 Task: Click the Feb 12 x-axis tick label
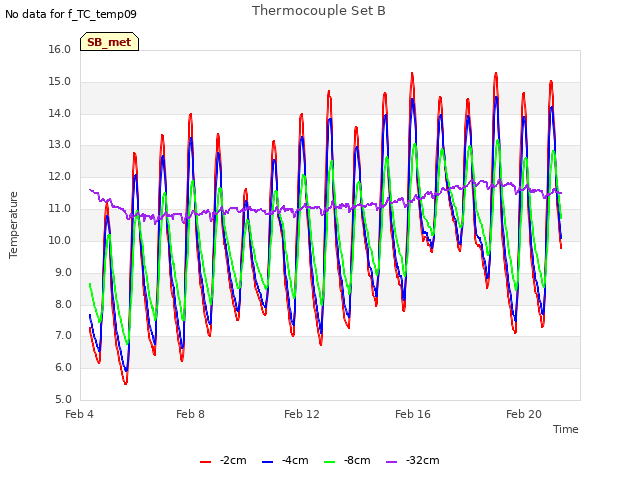(x=302, y=414)
